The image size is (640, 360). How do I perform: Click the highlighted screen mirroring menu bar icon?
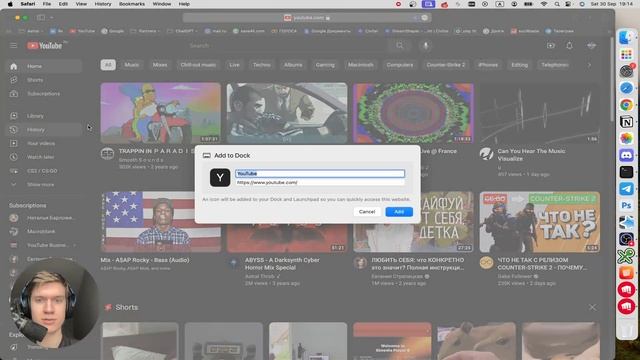tap(428, 4)
